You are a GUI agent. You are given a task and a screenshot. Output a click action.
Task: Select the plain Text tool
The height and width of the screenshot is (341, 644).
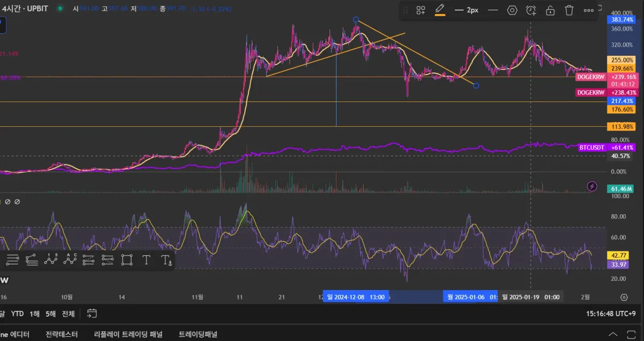(146, 260)
